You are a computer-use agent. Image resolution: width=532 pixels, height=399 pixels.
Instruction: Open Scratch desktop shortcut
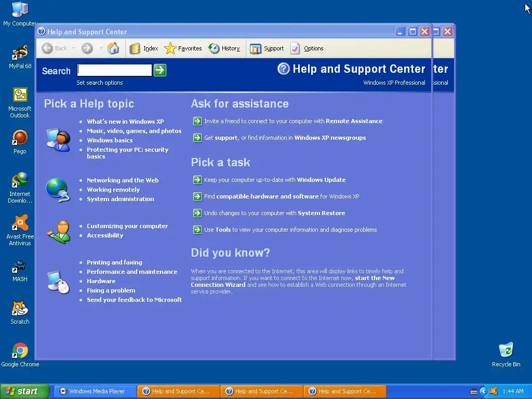(x=20, y=312)
